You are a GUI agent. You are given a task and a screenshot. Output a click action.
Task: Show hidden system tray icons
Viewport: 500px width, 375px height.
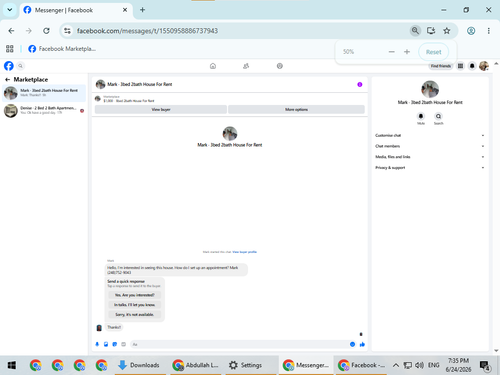pyautogui.click(x=396, y=365)
